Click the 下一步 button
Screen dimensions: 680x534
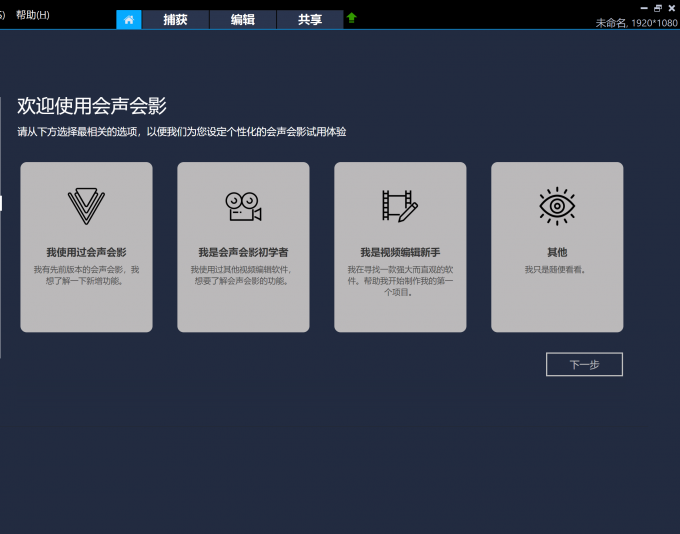584,364
